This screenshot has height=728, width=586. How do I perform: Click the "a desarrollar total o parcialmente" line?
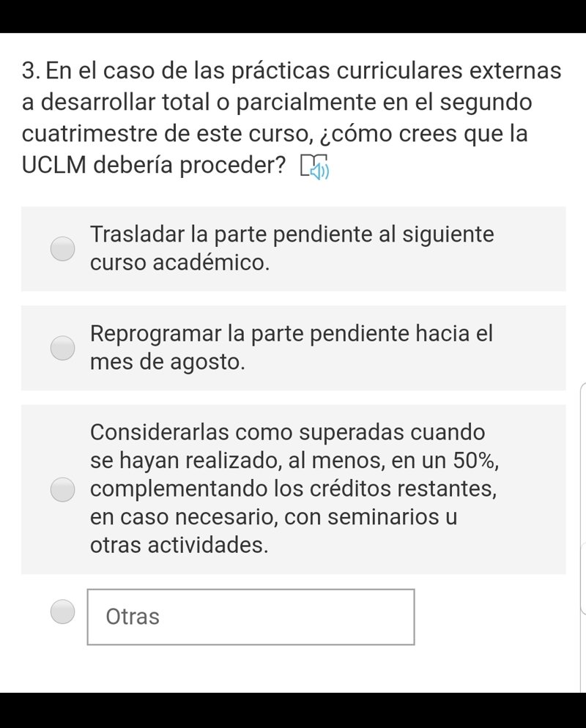[x=277, y=103]
